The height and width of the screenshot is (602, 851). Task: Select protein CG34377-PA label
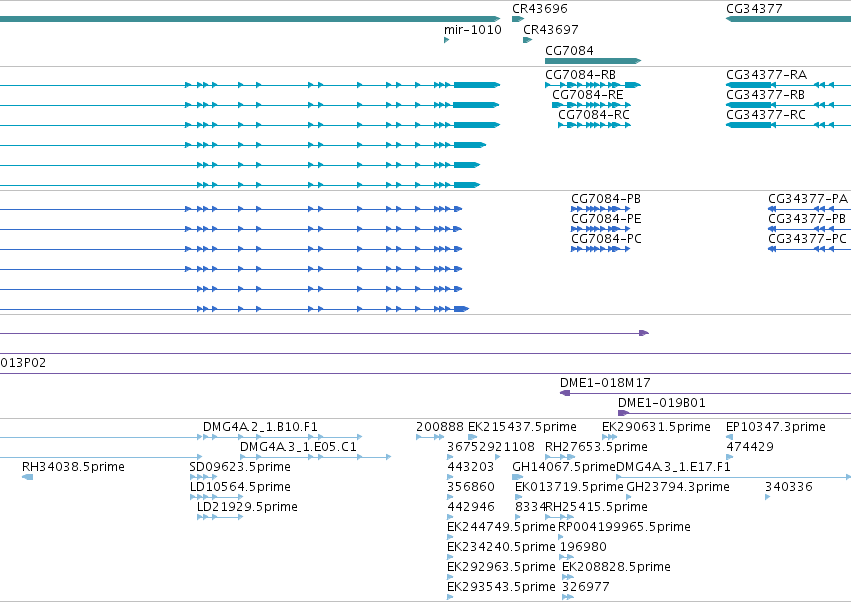[x=808, y=199]
